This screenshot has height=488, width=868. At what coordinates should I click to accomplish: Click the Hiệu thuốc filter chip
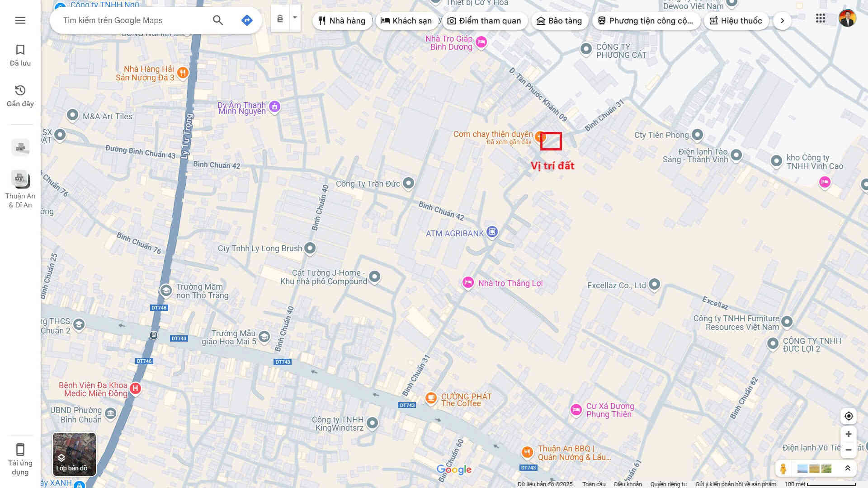click(736, 21)
